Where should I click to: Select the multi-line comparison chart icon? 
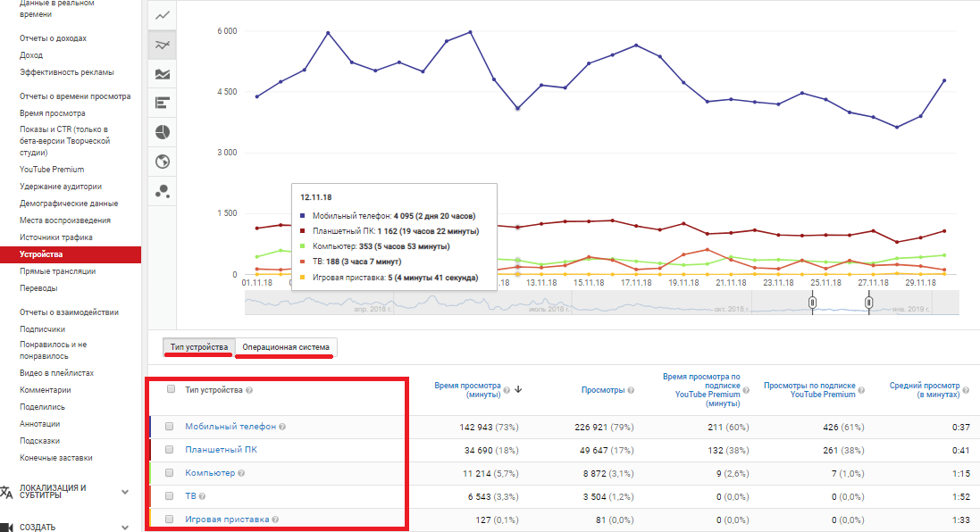pos(163,45)
